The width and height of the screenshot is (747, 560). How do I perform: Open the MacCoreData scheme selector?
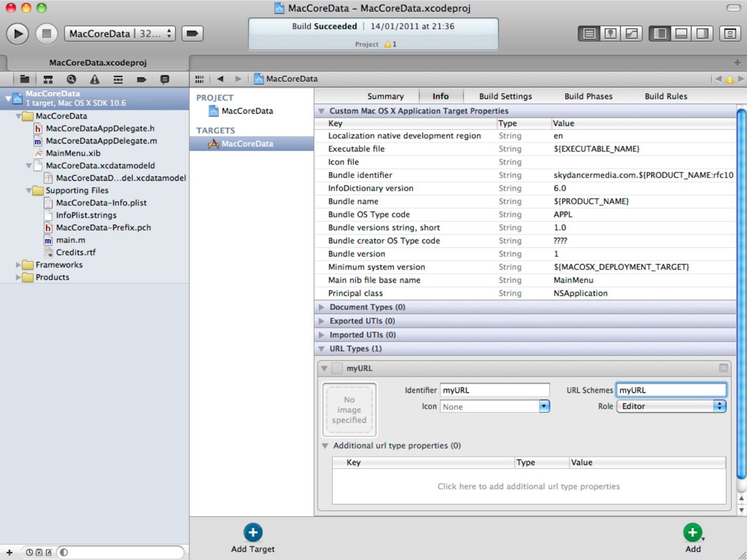pyautogui.click(x=120, y=34)
